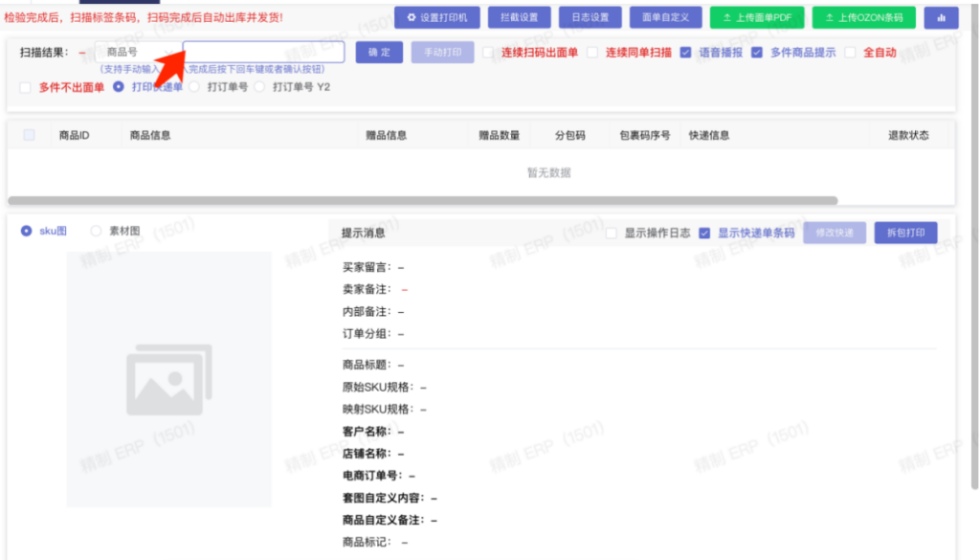The width and height of the screenshot is (980, 560).
Task: Enable the 全自动 checkbox
Action: (x=851, y=53)
